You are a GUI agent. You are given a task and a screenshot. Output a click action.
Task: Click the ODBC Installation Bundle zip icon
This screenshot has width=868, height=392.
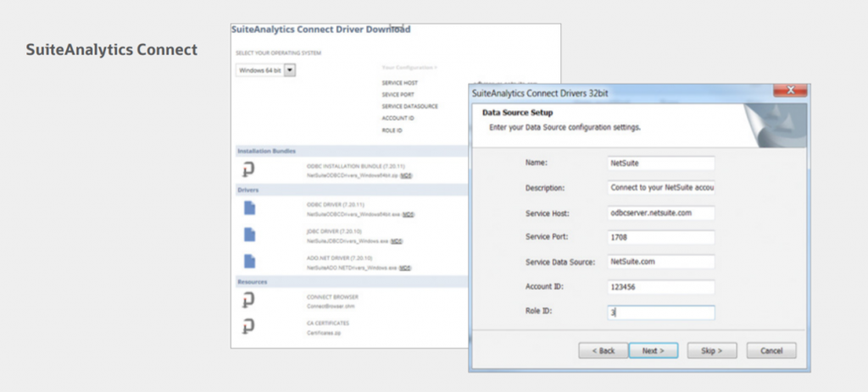coord(249,170)
